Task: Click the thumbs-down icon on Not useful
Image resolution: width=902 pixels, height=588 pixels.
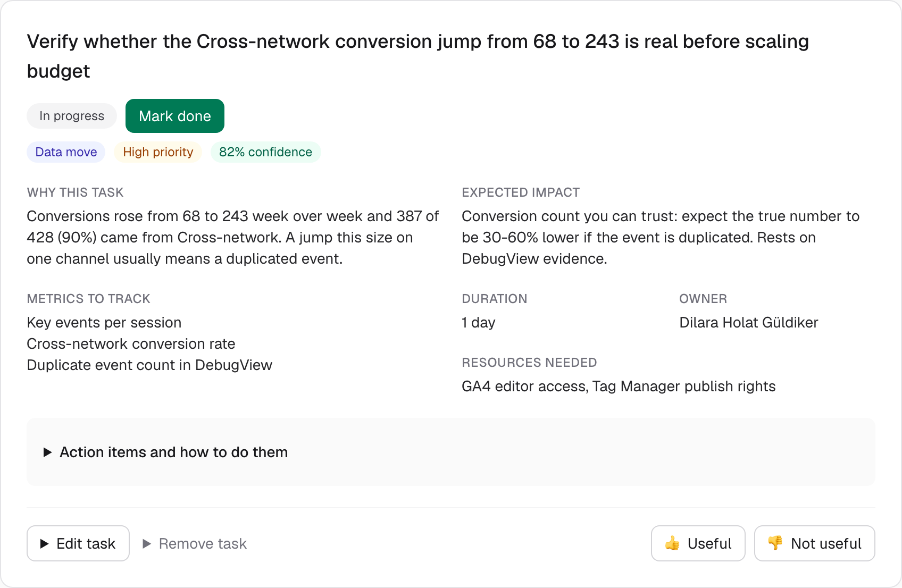Action: click(775, 543)
